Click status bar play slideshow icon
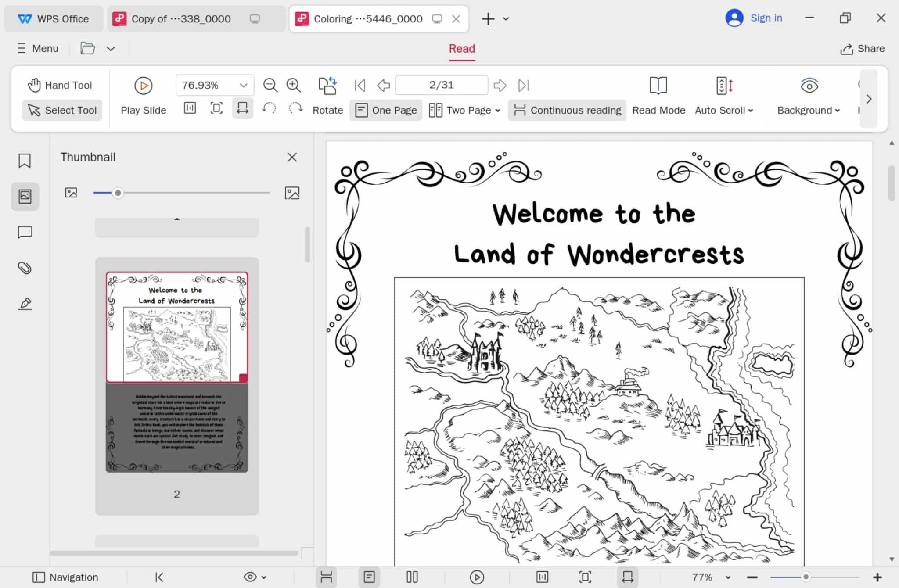 pyautogui.click(x=477, y=577)
